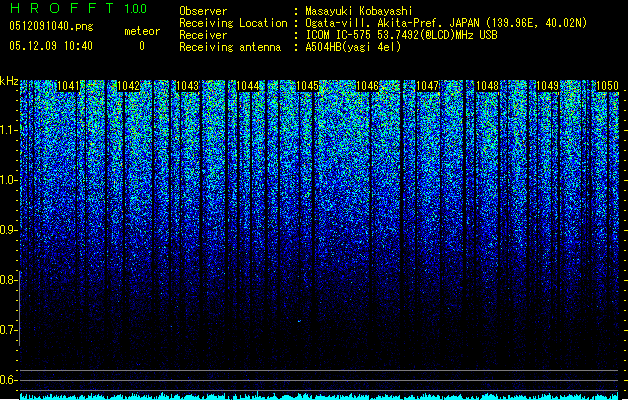Click the kHz axis unit label
Viewport: 629px width, 400px height.
(9, 81)
